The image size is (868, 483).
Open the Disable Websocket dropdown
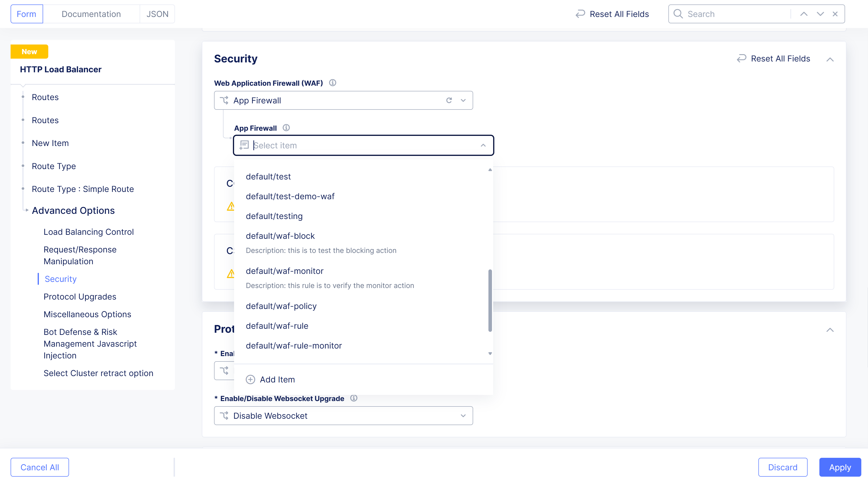(343, 416)
